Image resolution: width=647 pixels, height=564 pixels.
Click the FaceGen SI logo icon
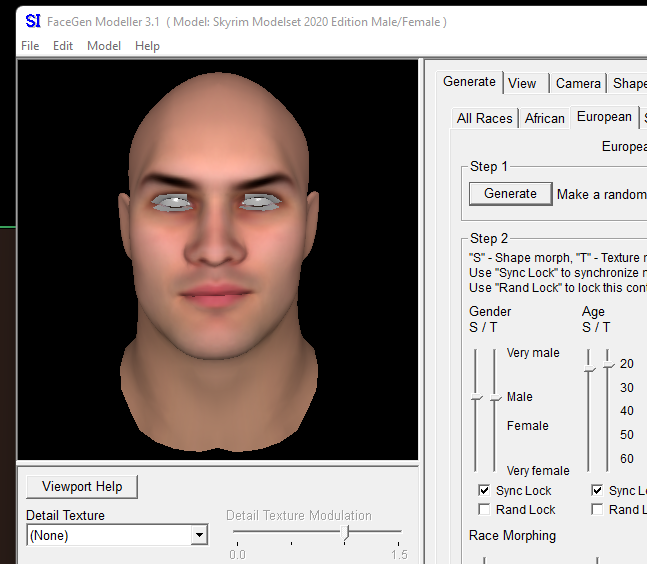click(x=33, y=21)
